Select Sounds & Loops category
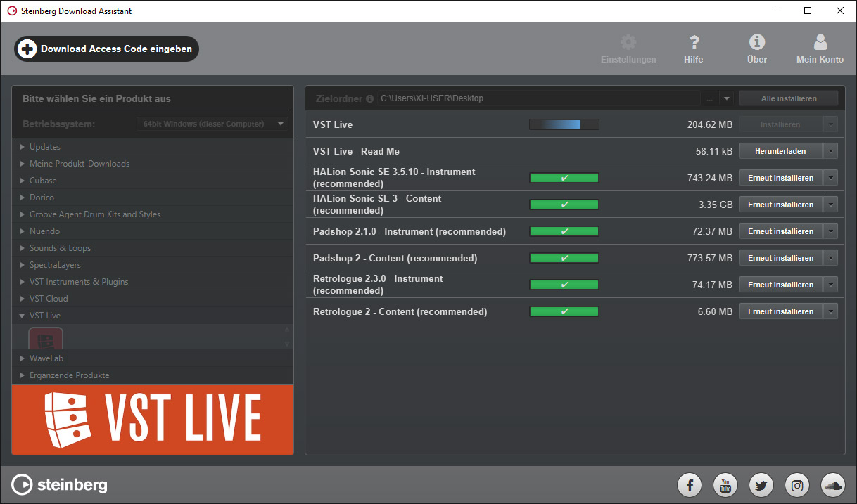The height and width of the screenshot is (504, 857). (x=60, y=248)
